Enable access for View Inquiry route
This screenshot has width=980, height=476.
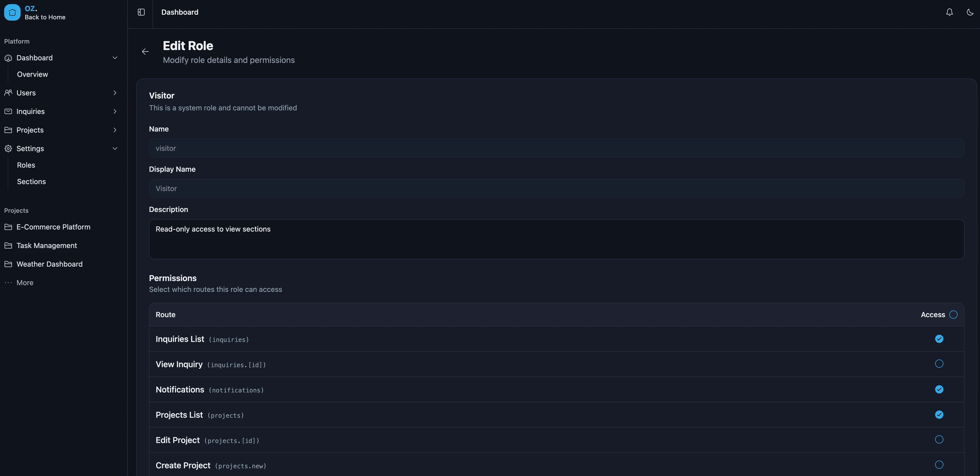click(939, 364)
